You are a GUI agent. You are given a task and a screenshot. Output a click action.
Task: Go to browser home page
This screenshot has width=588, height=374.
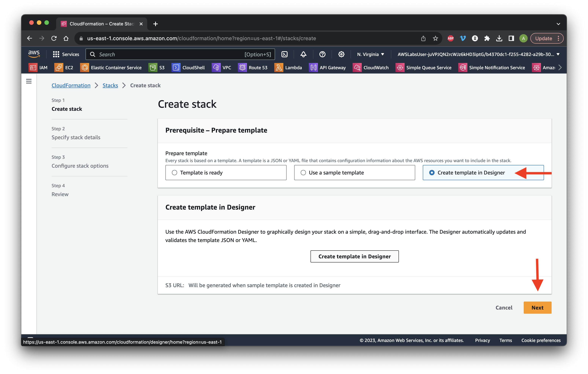tap(66, 38)
